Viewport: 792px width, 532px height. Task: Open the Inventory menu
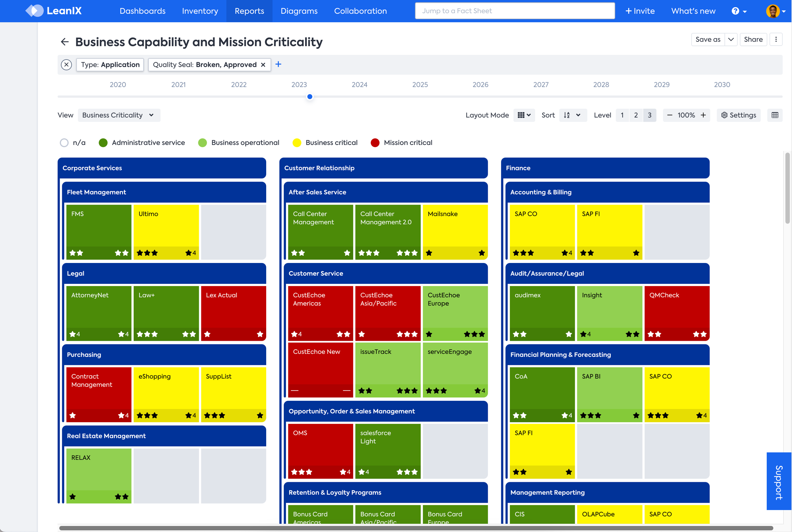[200, 11]
